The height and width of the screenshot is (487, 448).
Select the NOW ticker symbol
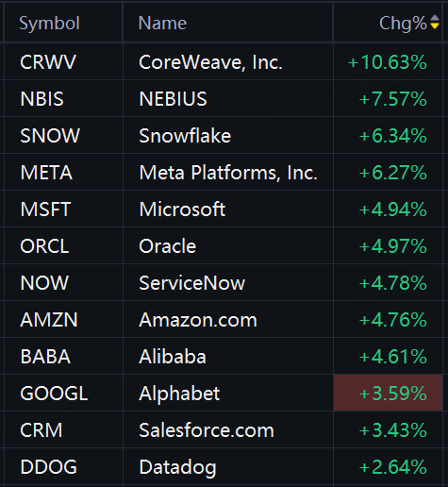[44, 283]
